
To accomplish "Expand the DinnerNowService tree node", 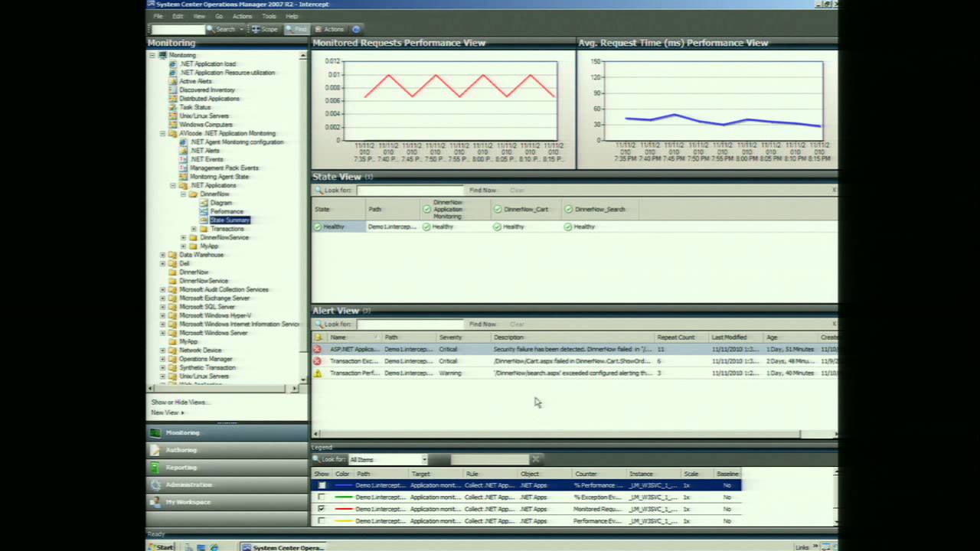I will click(183, 237).
